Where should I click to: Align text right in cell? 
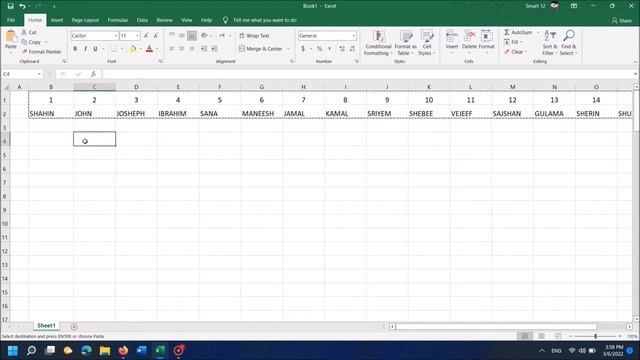[x=192, y=49]
